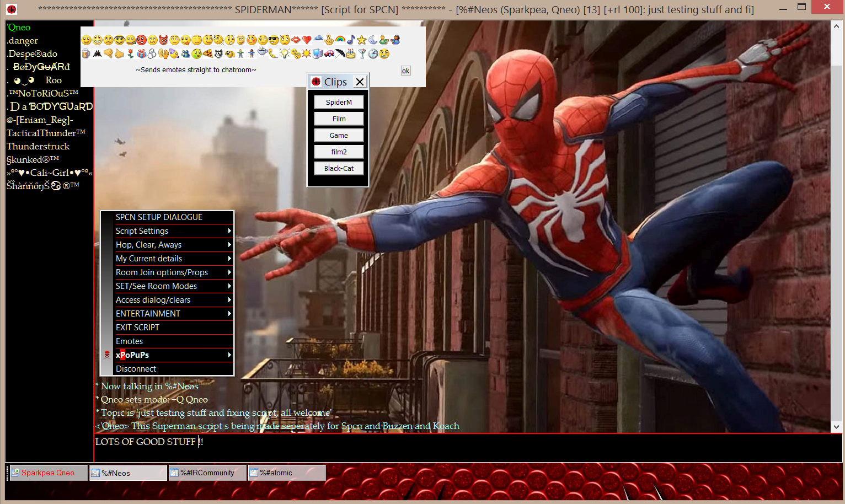Select user Thunderstruck in the nicklist
Viewport: 845px width, 504px height.
coord(38,146)
